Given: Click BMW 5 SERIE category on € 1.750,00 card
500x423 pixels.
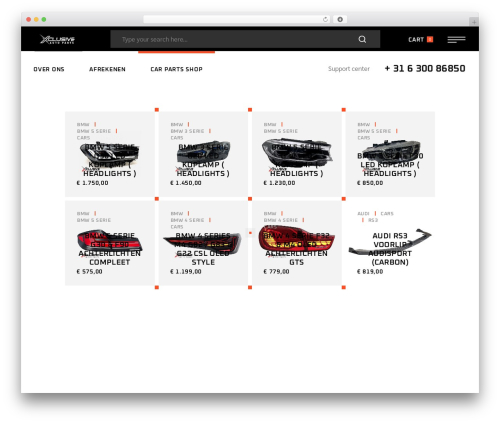Looking at the screenshot, I should coord(94,131).
